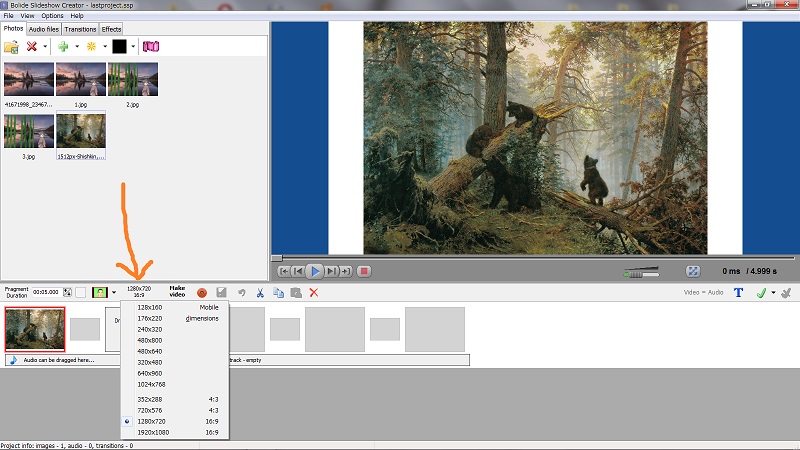Open the Options menu
Screen dimensions: 800x450
coord(52,16)
